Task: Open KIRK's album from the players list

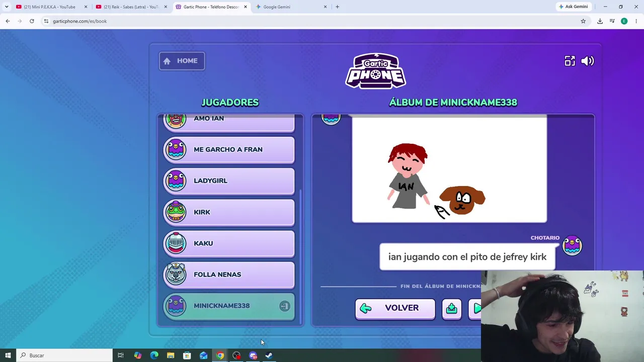Action: (x=229, y=212)
